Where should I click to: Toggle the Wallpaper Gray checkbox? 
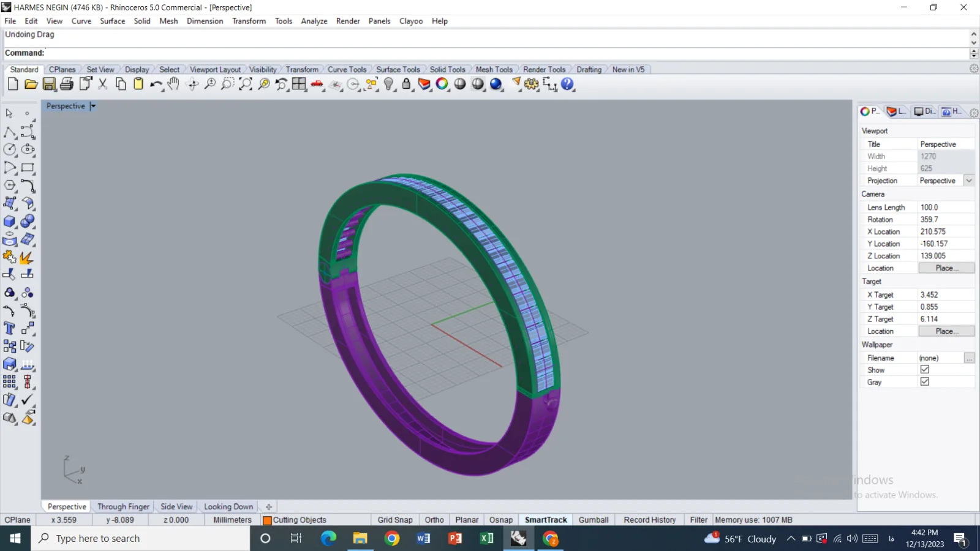click(925, 381)
